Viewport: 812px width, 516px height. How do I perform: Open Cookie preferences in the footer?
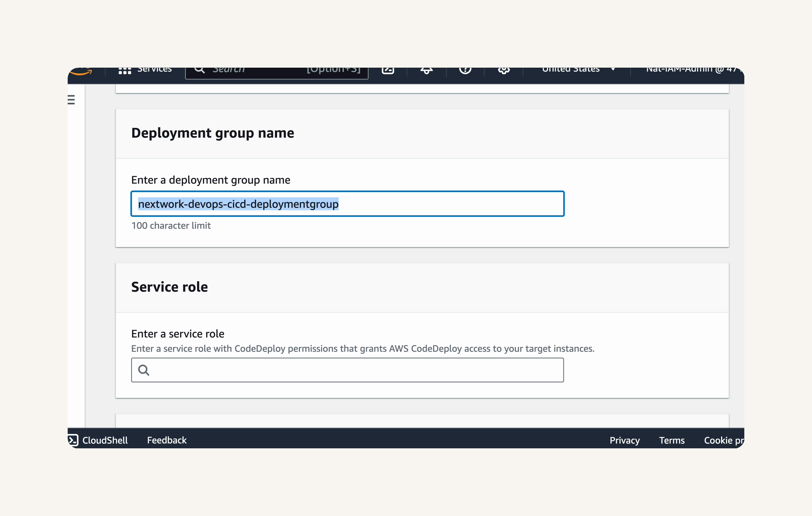724,440
